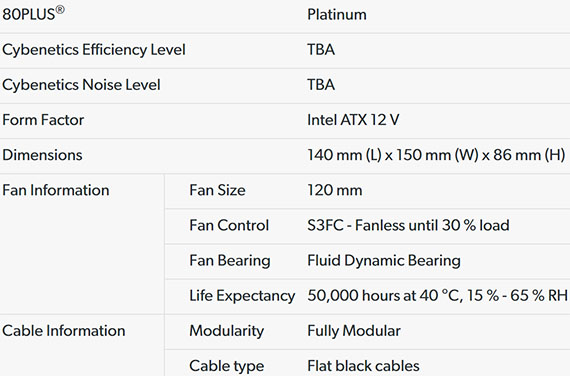The width and height of the screenshot is (570, 376).
Task: Select the Intel ATX 12 V value
Action: 353,120
